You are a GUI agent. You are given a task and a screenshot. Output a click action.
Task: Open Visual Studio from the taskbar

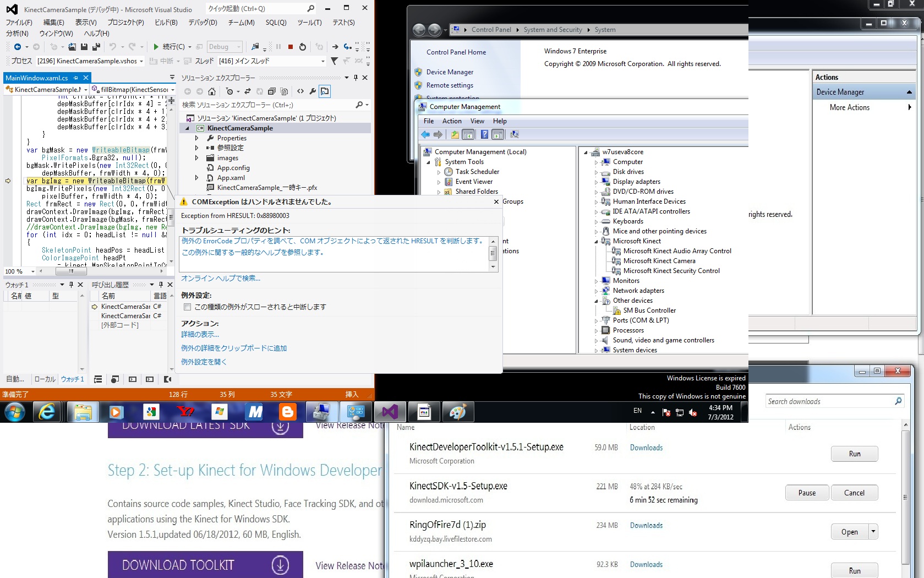click(x=390, y=412)
